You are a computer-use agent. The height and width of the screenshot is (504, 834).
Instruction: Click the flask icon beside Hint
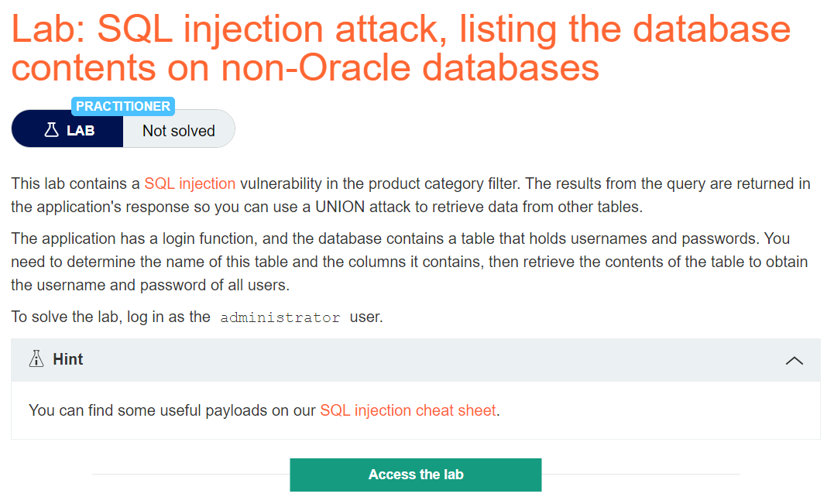pos(36,359)
